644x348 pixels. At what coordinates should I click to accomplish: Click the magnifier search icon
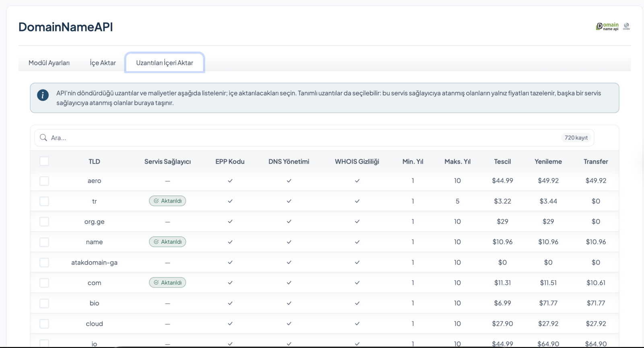43,138
